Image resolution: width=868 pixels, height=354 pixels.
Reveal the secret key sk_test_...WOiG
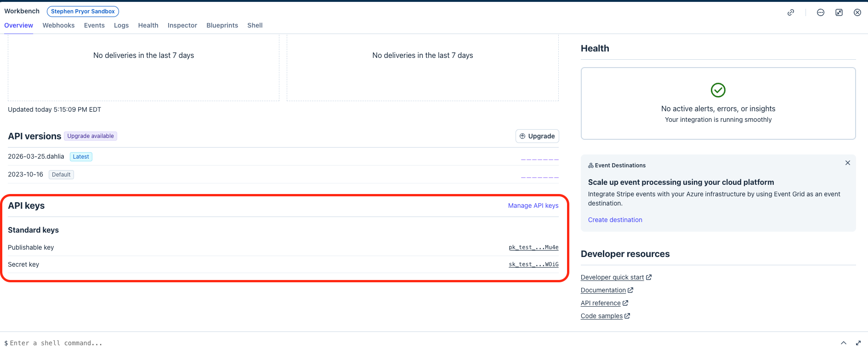pyautogui.click(x=533, y=264)
